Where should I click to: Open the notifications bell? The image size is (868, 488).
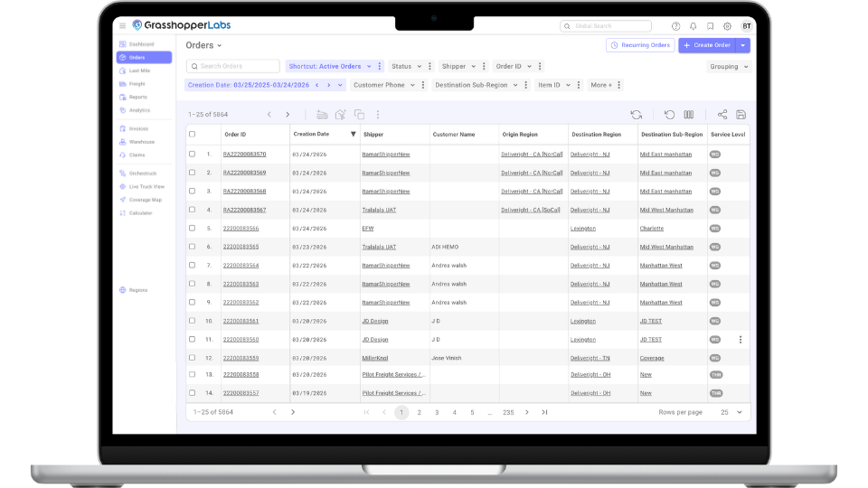693,26
